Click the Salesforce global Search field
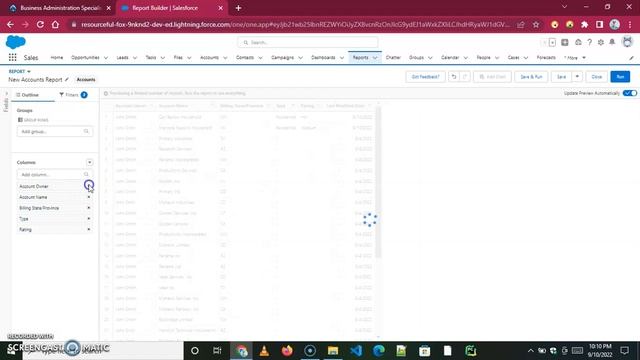The width and height of the screenshot is (640, 360). click(x=308, y=42)
